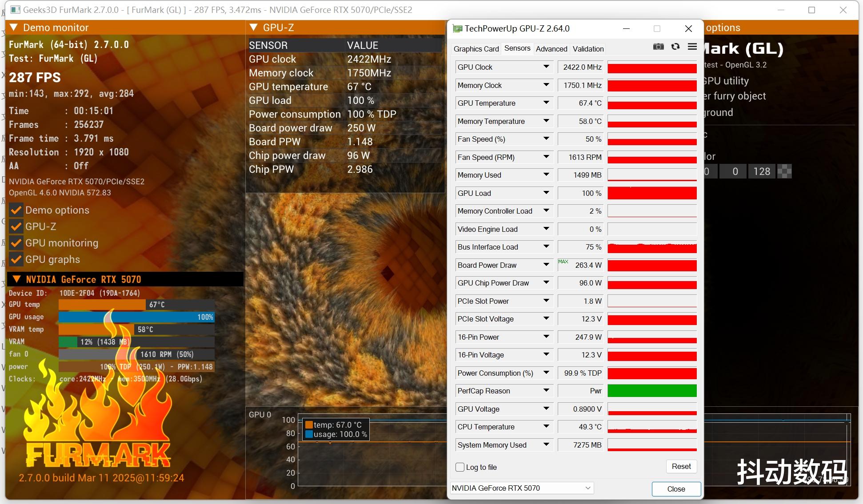Open the GPU-Z hamburger menu icon
This screenshot has height=504, width=863.
[692, 47]
